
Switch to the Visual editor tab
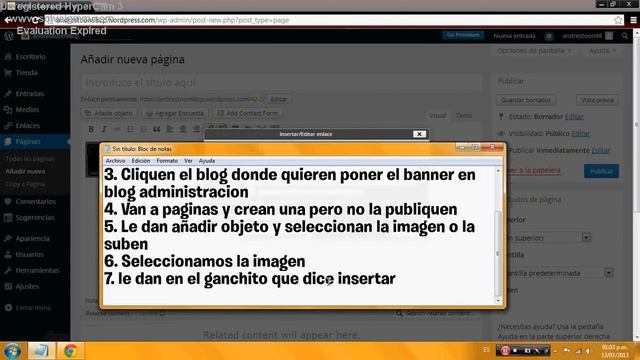click(438, 116)
